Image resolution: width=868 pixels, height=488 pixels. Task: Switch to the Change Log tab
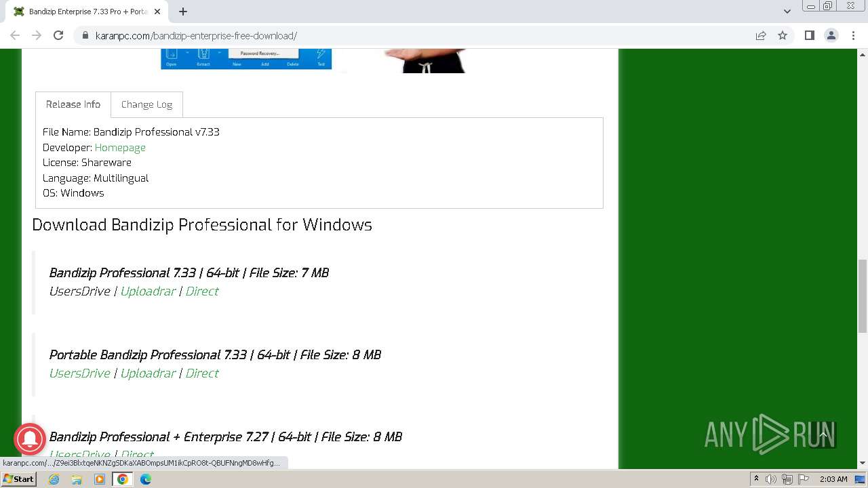click(x=146, y=104)
